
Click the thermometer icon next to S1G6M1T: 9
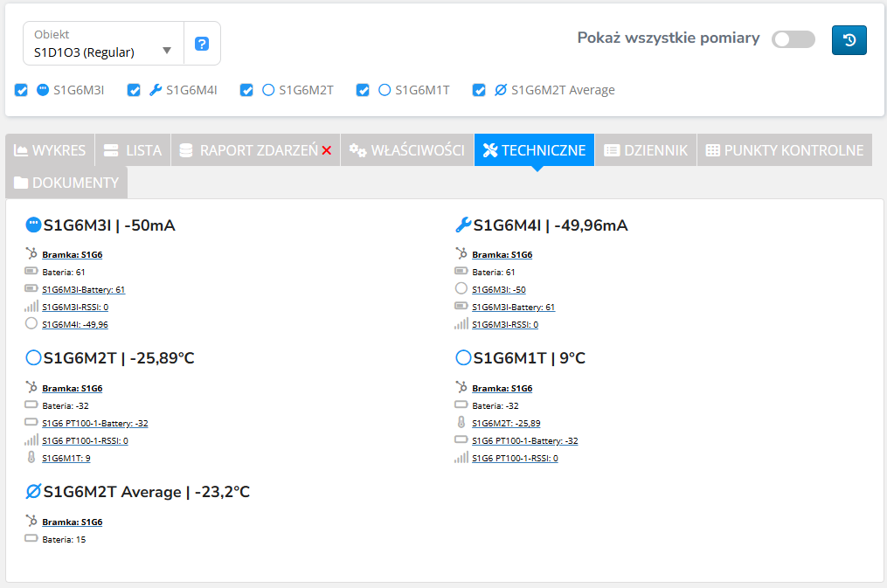tap(31, 457)
